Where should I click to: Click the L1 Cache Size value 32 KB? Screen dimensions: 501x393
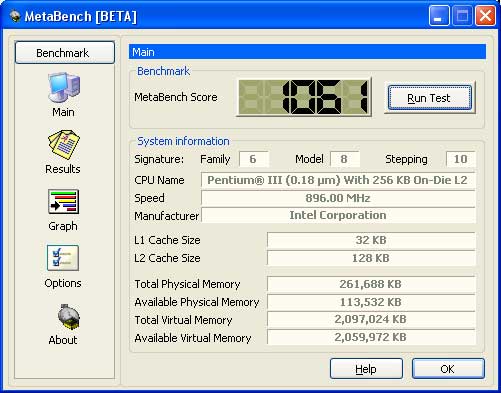371,240
